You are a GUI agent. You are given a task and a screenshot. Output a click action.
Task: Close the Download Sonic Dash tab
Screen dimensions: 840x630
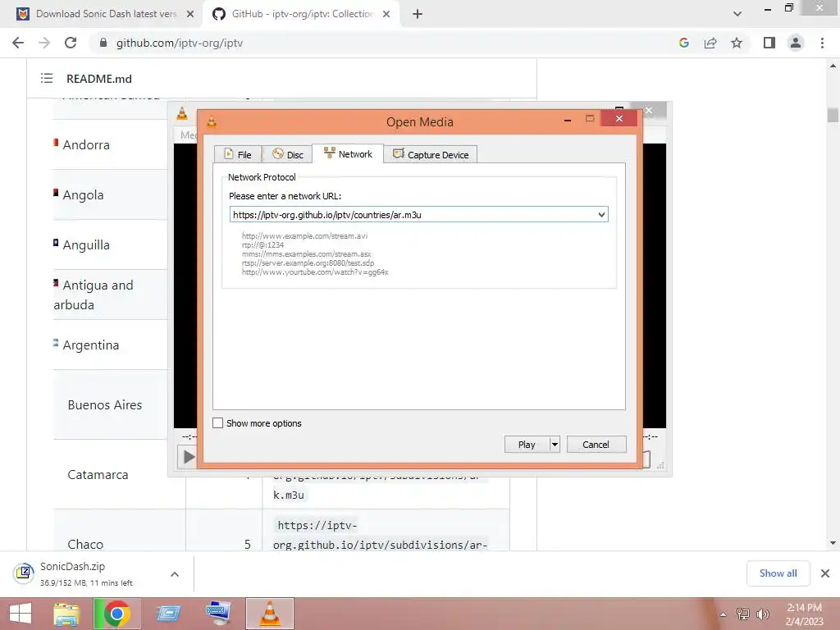coord(190,14)
